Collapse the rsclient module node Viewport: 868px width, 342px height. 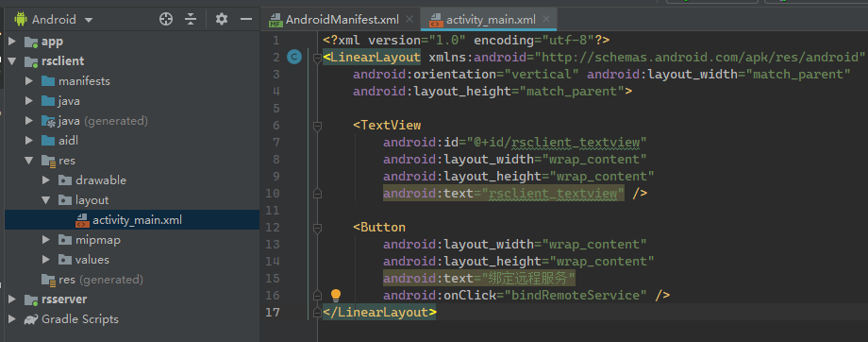pos(12,61)
